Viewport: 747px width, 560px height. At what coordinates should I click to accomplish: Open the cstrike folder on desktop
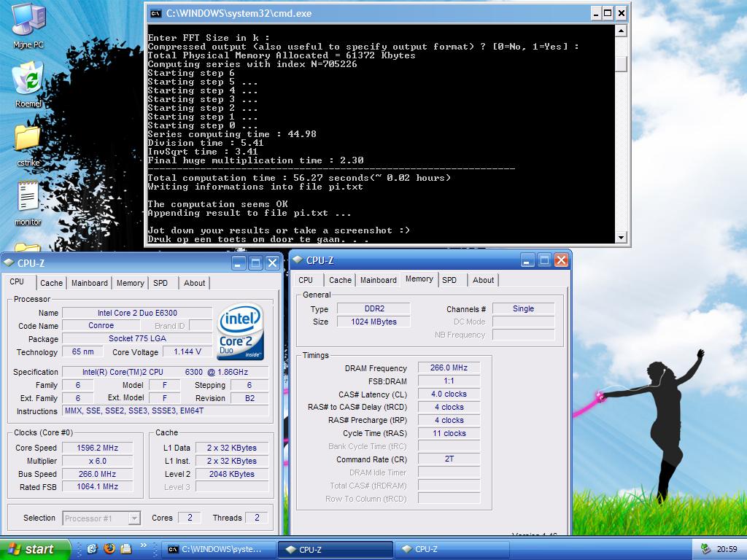pyautogui.click(x=28, y=144)
